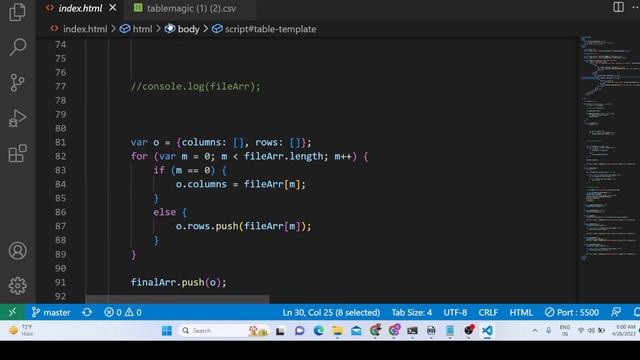Click Ln 30, Col 25 cursor position
Screen dimensions: 640x360
[331, 312]
